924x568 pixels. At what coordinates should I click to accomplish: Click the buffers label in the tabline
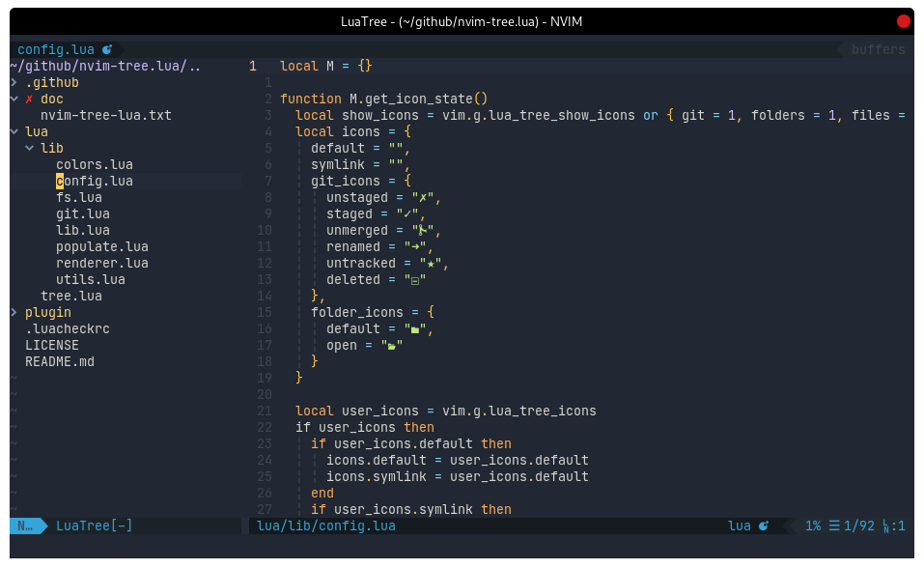tap(878, 49)
